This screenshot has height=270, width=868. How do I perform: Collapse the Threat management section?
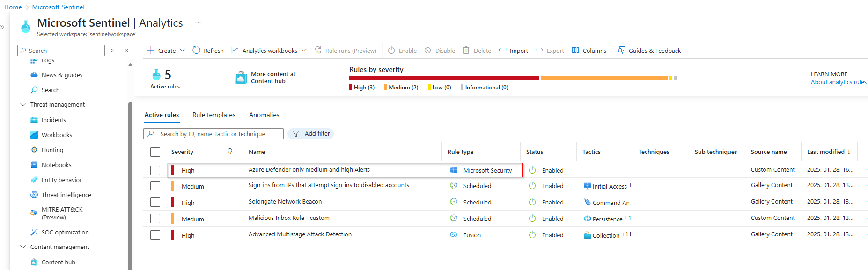coord(23,105)
